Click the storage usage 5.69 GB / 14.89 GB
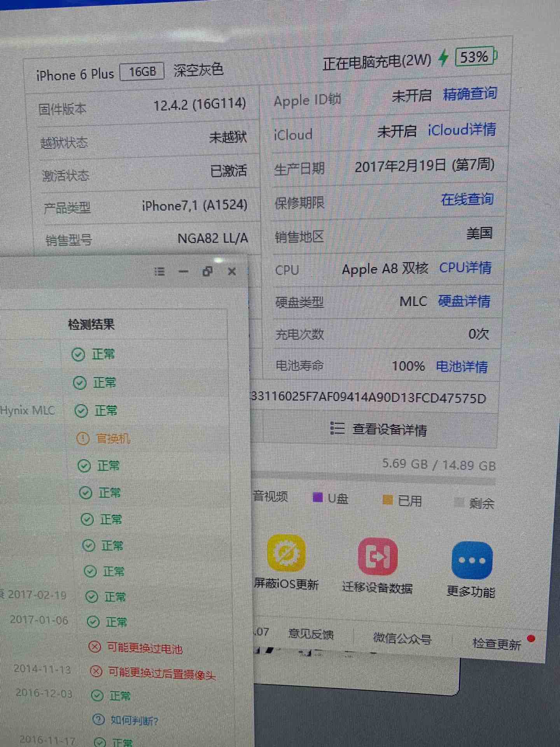 (x=439, y=465)
